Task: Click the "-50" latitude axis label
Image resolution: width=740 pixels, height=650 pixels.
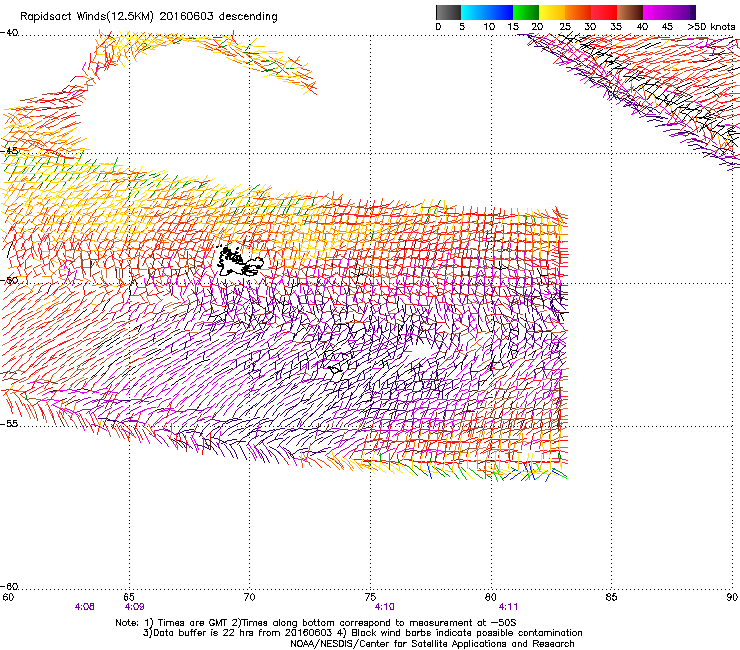Action: tap(9, 280)
